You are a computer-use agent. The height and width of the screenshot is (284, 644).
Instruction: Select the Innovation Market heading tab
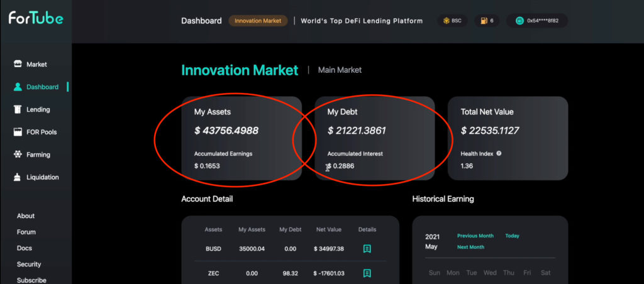click(x=240, y=70)
